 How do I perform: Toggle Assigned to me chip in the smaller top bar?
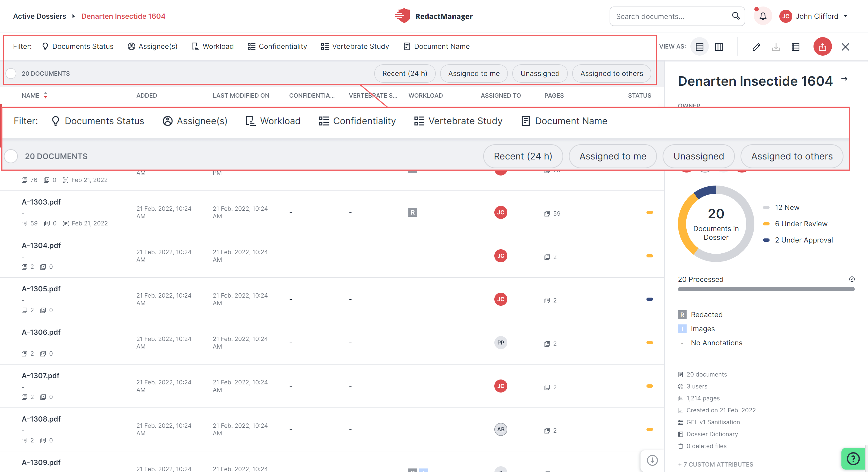474,74
